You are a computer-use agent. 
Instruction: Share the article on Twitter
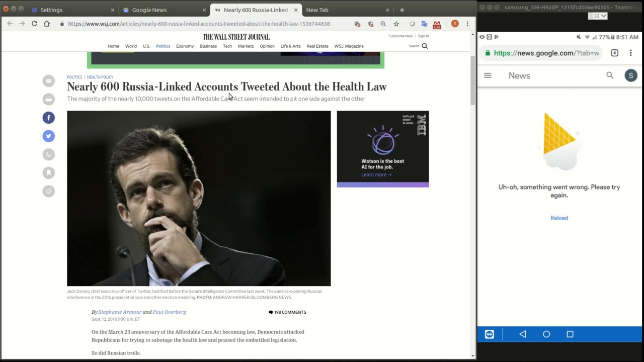tap(48, 136)
